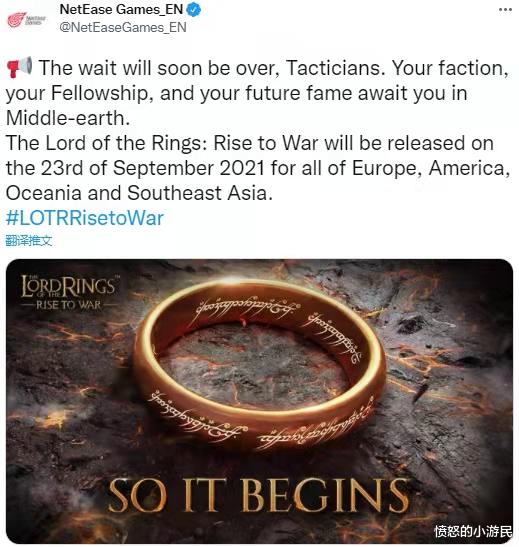Click the Rise to War subtitle in logo
This screenshot has height=547, width=519.
click(68, 305)
